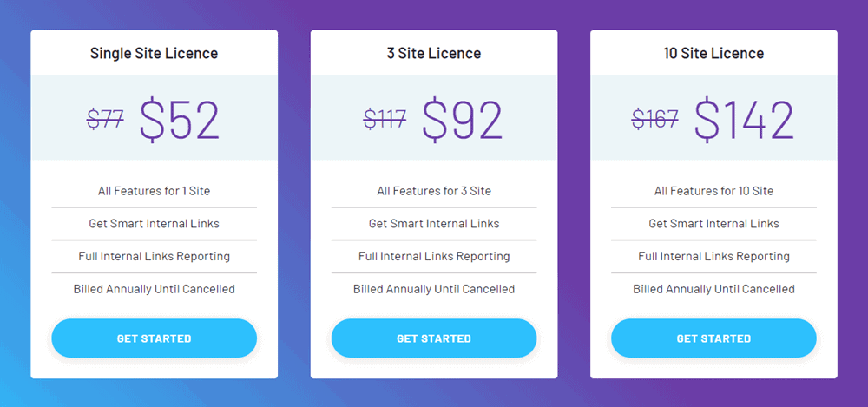Screen dimensions: 868x407
Task: Click Get Started under Single Site Licence
Action: pos(154,338)
